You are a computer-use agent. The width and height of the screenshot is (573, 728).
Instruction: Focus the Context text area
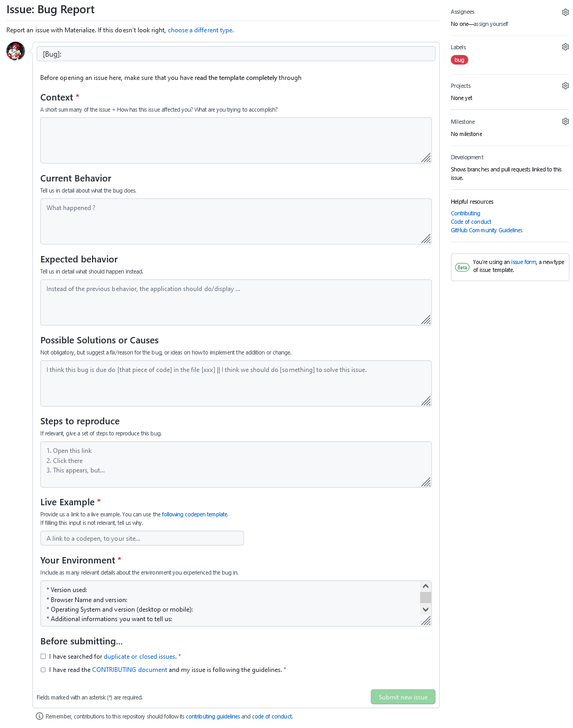tap(236, 140)
